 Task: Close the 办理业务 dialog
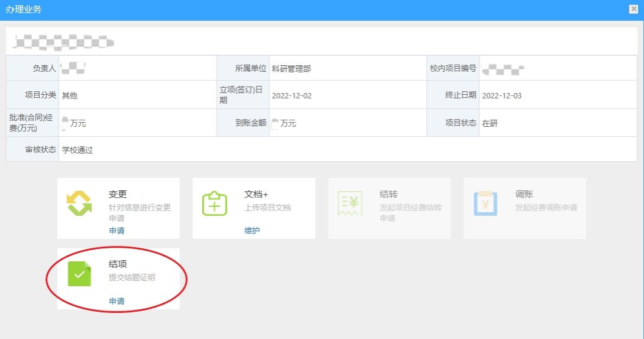coord(633,9)
